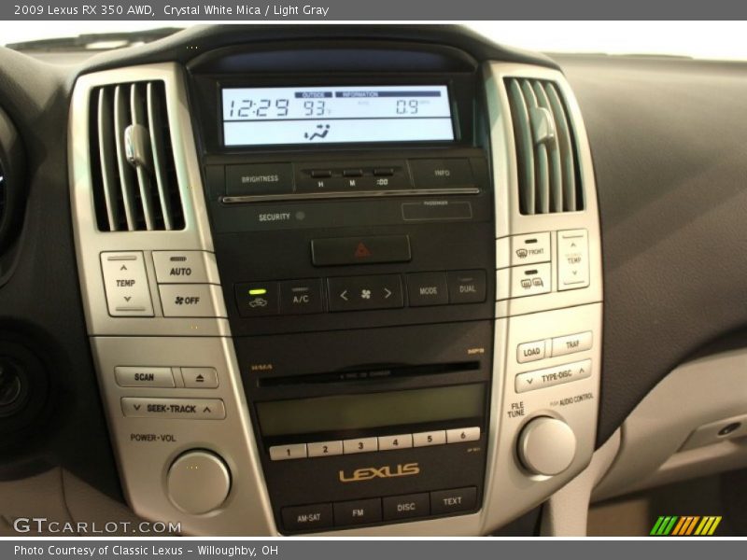Select radio preset 5
This screenshot has height=560, width=747.
(x=430, y=439)
